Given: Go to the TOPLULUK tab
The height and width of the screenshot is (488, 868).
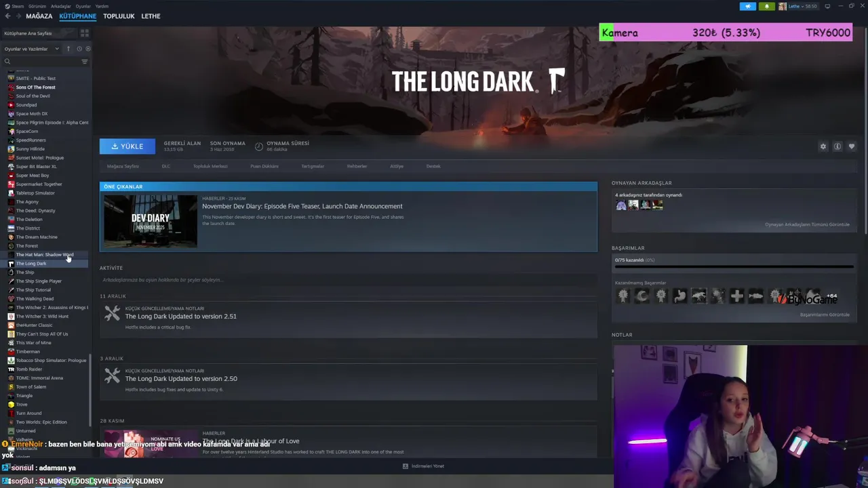Looking at the screenshot, I should pos(119,16).
